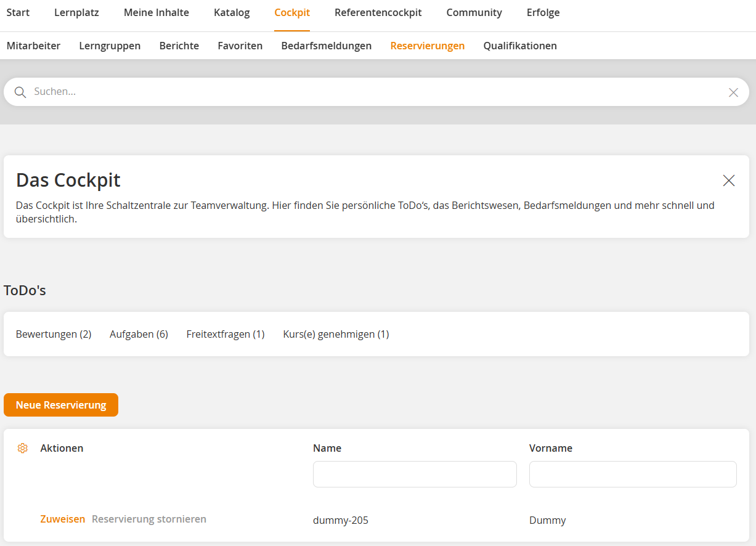Navigate to the Lernplatz area

[76, 12]
